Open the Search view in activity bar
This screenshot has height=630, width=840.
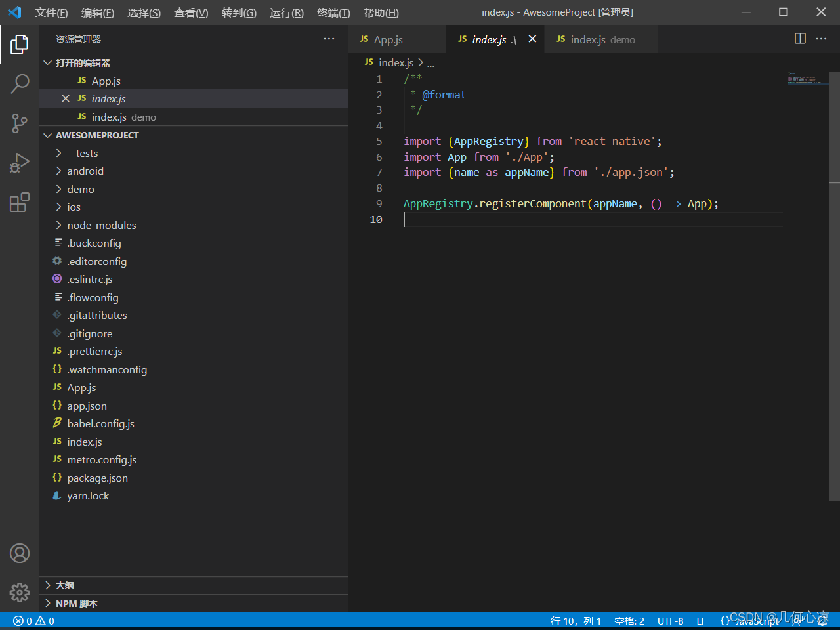20,83
